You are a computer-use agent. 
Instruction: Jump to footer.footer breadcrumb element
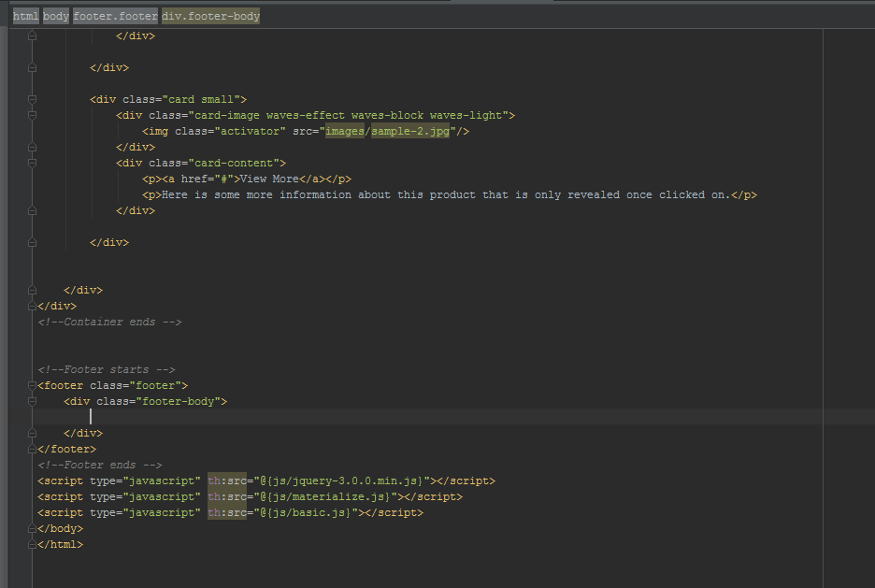point(115,16)
